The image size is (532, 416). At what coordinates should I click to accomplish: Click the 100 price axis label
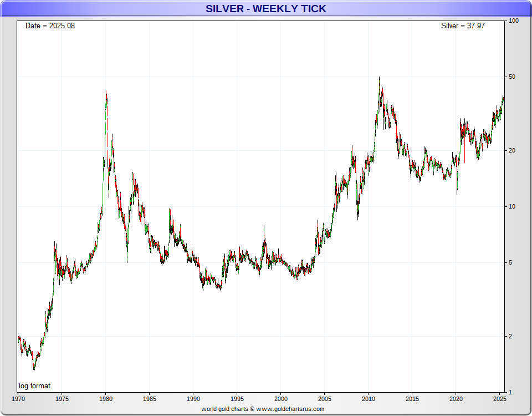pos(514,21)
